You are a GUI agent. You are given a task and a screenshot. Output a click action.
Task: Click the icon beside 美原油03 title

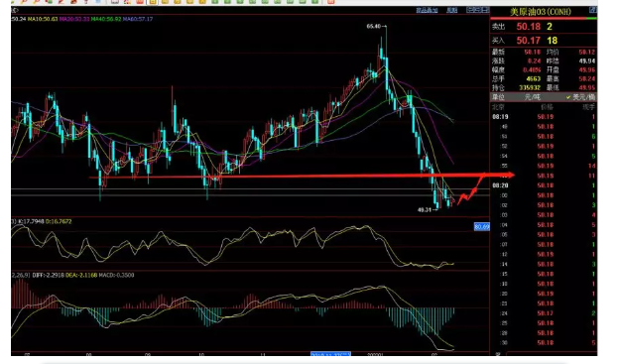point(592,10)
